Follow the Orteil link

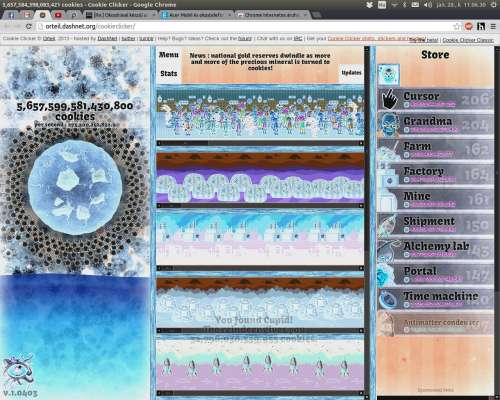click(x=49, y=39)
